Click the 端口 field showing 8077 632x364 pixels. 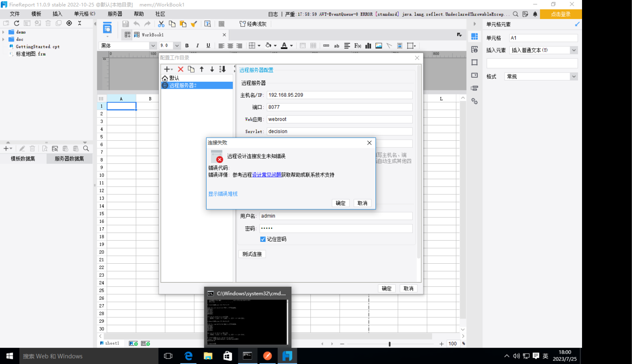point(339,107)
